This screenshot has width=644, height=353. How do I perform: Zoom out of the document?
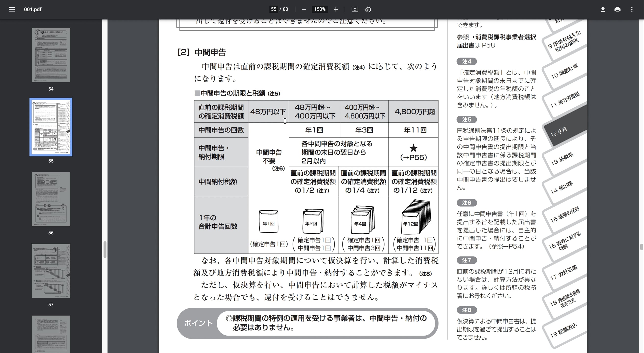(304, 9)
